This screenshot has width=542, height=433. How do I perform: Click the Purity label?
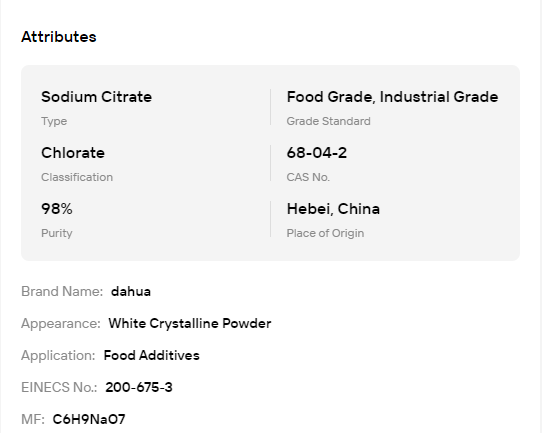tap(57, 233)
